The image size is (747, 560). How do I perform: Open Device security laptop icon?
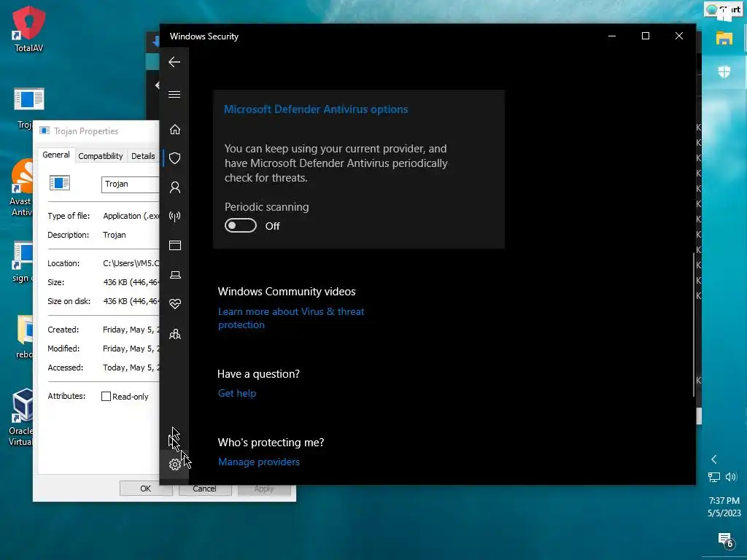pos(175,275)
